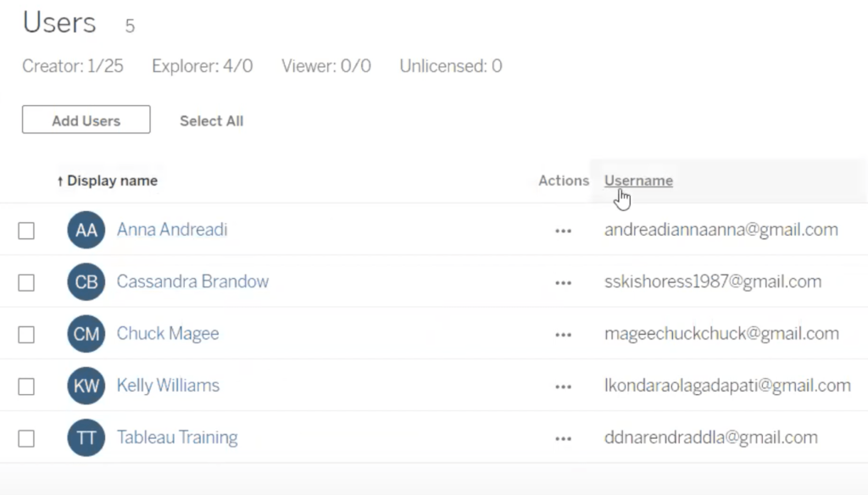Viewport: 868px width, 495px height.
Task: Select the Chuck Magee row checkbox
Action: point(26,335)
